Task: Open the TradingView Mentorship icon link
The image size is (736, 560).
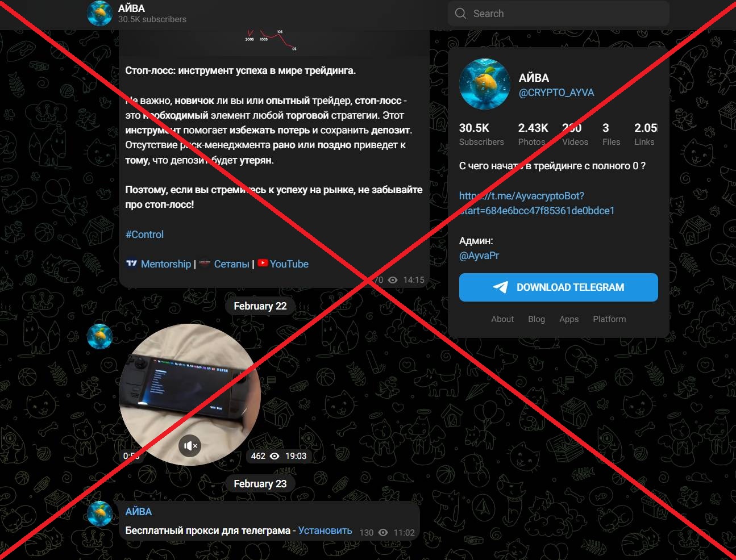Action: [x=131, y=264]
